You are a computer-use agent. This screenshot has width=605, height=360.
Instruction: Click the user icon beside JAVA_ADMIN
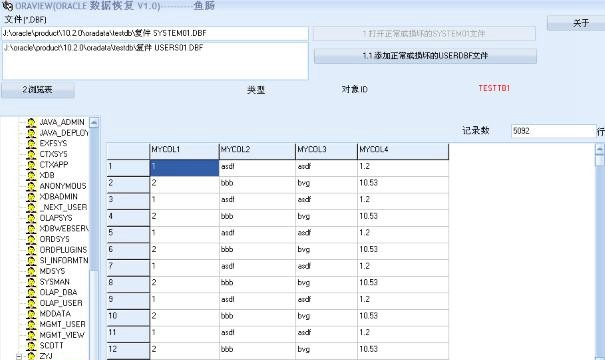pyautogui.click(x=31, y=122)
